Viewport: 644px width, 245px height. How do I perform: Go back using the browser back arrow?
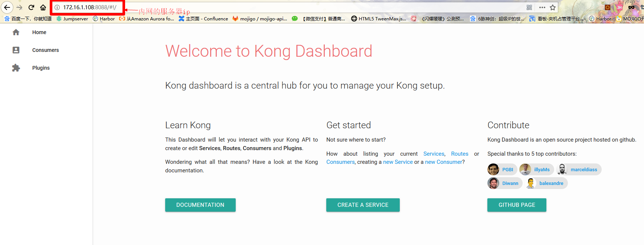[x=7, y=7]
